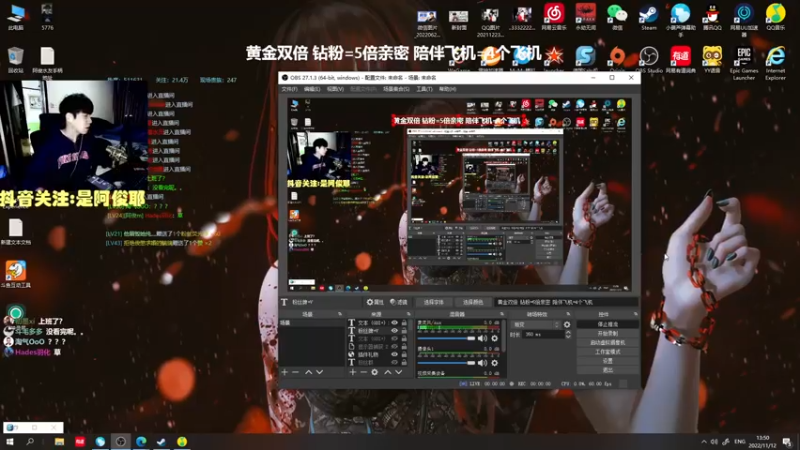Open 腾讯QQ desktop shortcut

pos(712,18)
